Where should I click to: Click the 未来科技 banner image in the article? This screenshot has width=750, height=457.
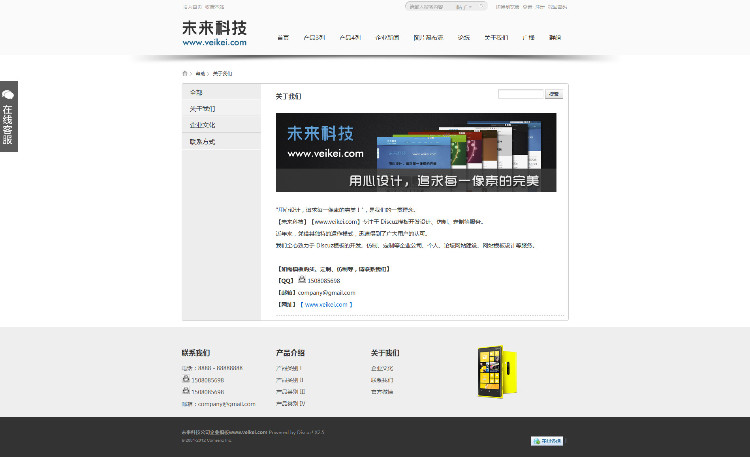[416, 152]
